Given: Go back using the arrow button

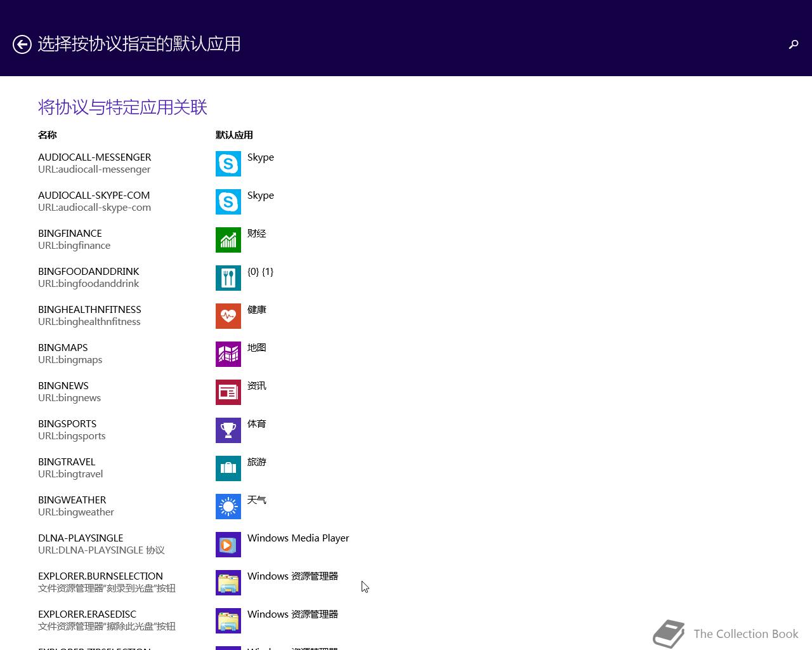Looking at the screenshot, I should (22, 44).
